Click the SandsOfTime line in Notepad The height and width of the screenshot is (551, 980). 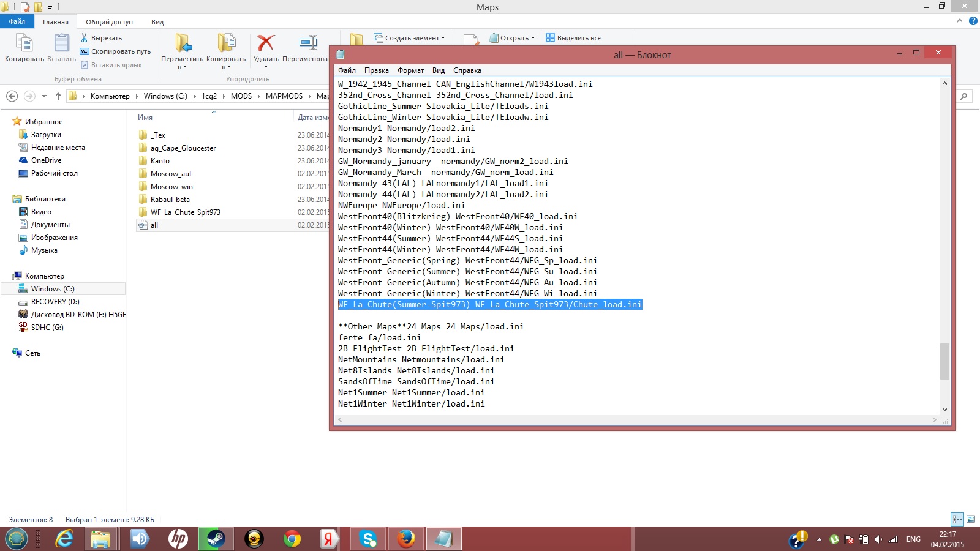tap(417, 381)
